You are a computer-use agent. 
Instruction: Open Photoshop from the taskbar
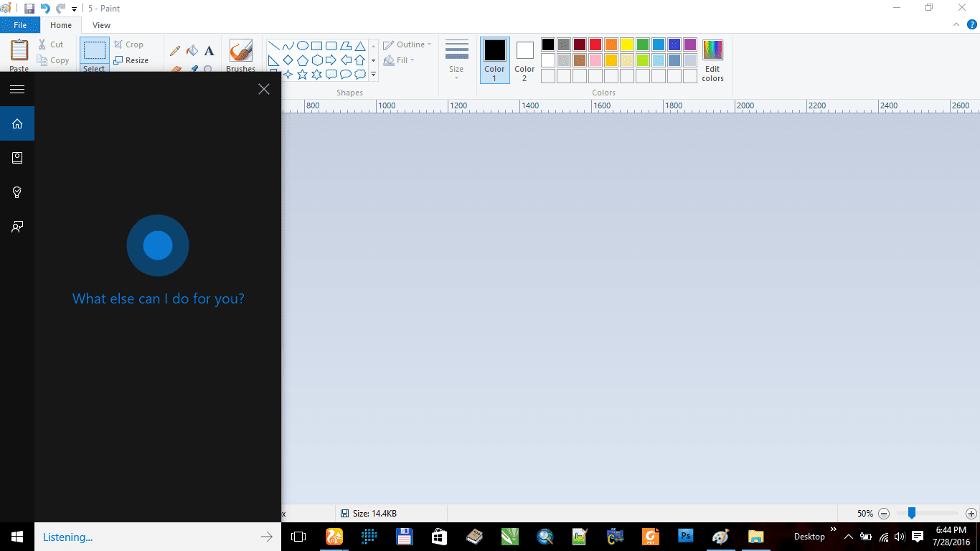tap(686, 536)
